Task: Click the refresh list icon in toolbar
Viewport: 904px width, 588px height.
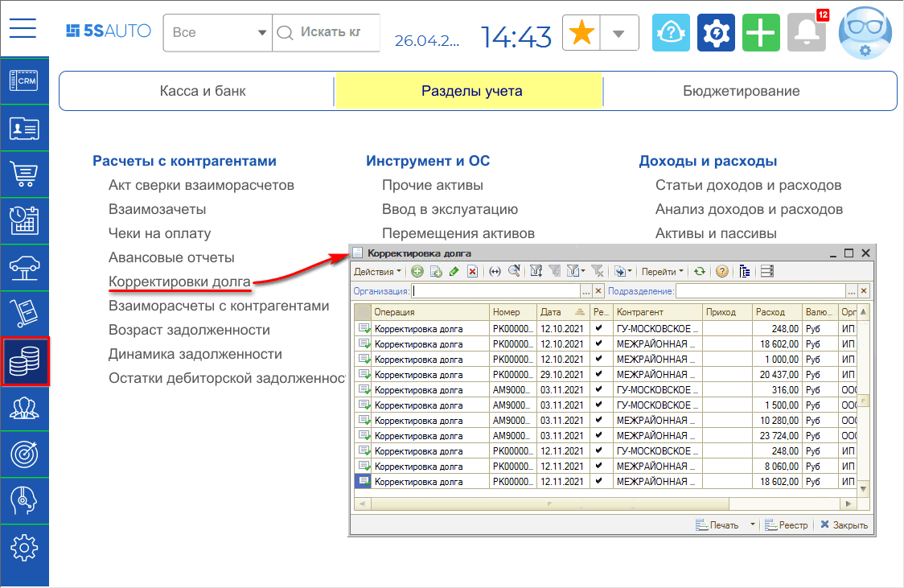Action: pos(700,272)
